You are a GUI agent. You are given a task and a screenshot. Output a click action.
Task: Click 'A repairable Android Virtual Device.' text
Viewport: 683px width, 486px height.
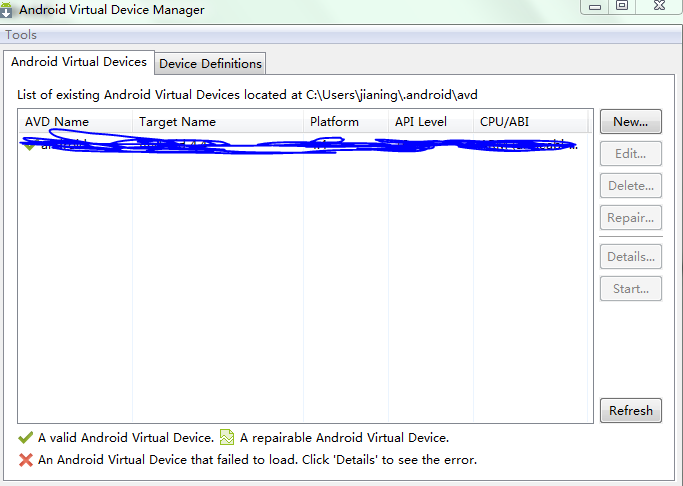tap(345, 438)
